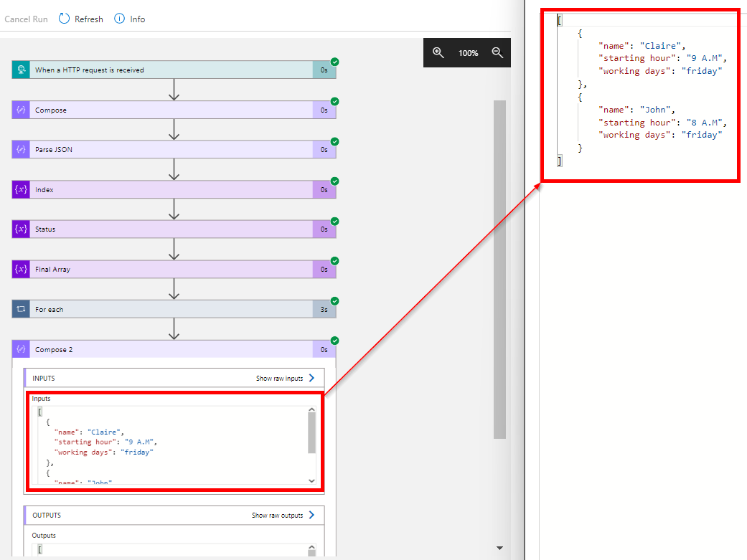This screenshot has height=560, width=747.
Task: Click the main canvas vertical scrollbar
Action: [499, 269]
